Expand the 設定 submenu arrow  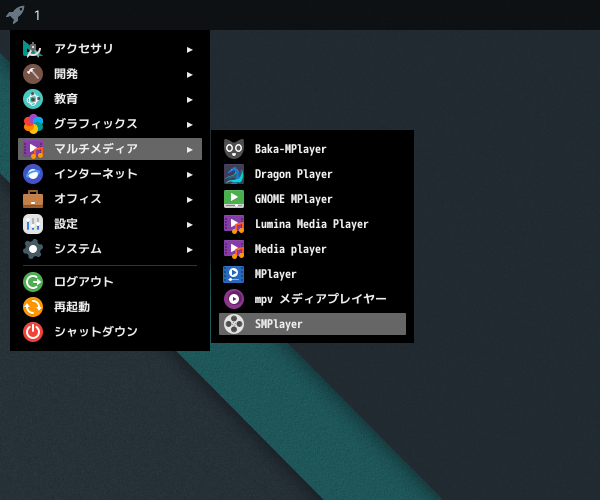tap(189, 225)
